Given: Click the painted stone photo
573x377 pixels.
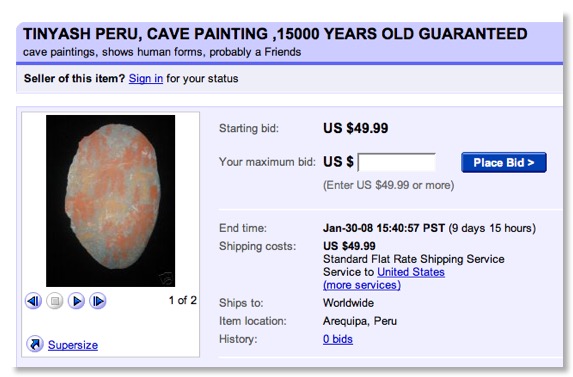Looking at the screenshot, I should (x=111, y=201).
